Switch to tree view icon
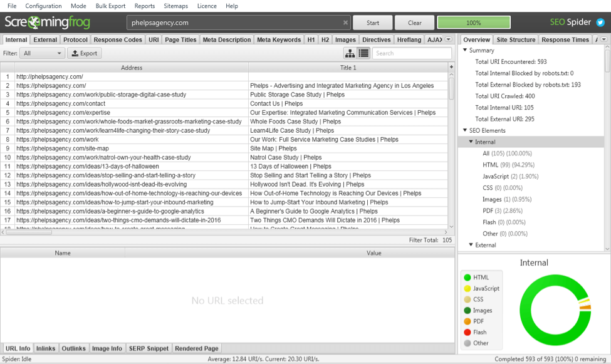The image size is (611, 364). (x=350, y=53)
